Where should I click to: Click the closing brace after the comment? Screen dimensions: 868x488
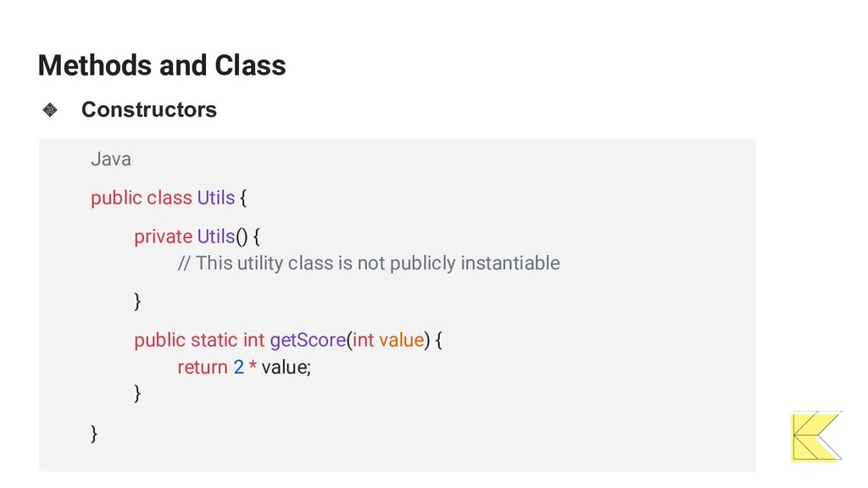[137, 302]
